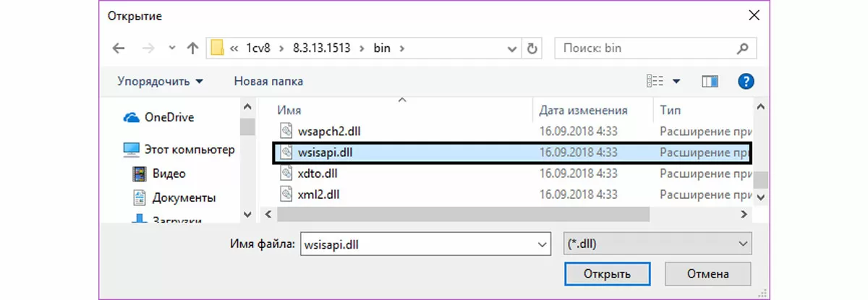
Task: Open the file name history dropdown arrow
Action: point(541,244)
